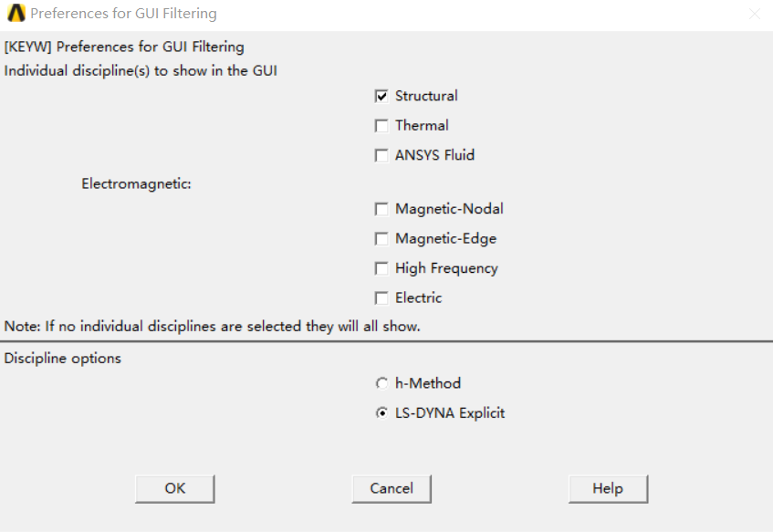
Task: Select the High Frequency checkbox
Action: [x=381, y=268]
